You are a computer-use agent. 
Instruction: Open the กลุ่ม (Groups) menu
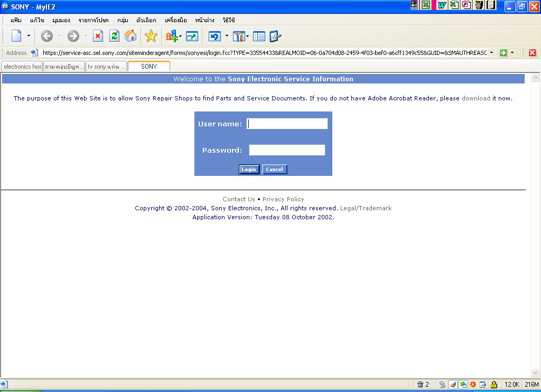tap(123, 20)
